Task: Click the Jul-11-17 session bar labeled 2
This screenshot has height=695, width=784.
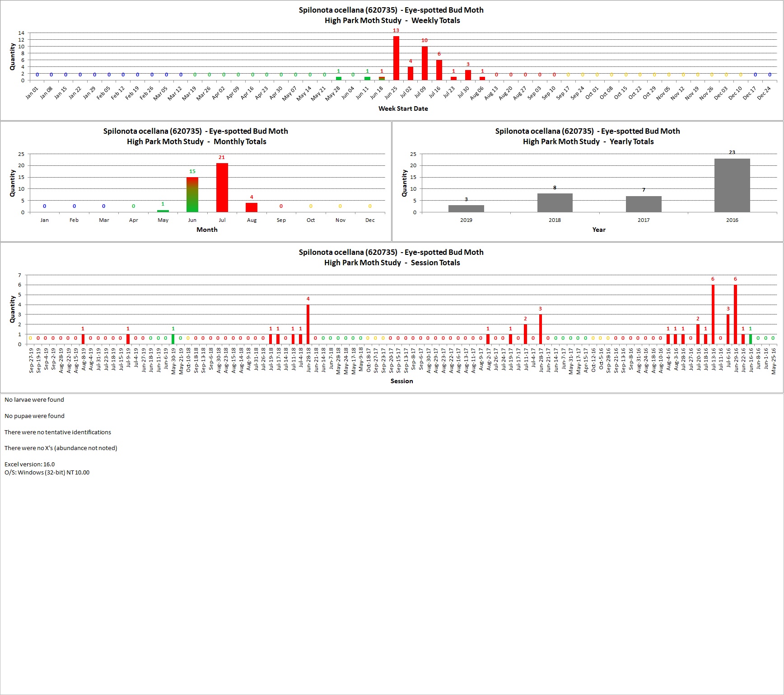Action: coord(525,334)
